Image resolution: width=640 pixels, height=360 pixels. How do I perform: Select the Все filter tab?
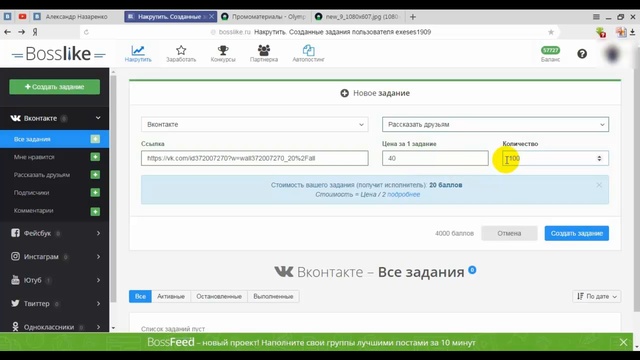(140, 296)
